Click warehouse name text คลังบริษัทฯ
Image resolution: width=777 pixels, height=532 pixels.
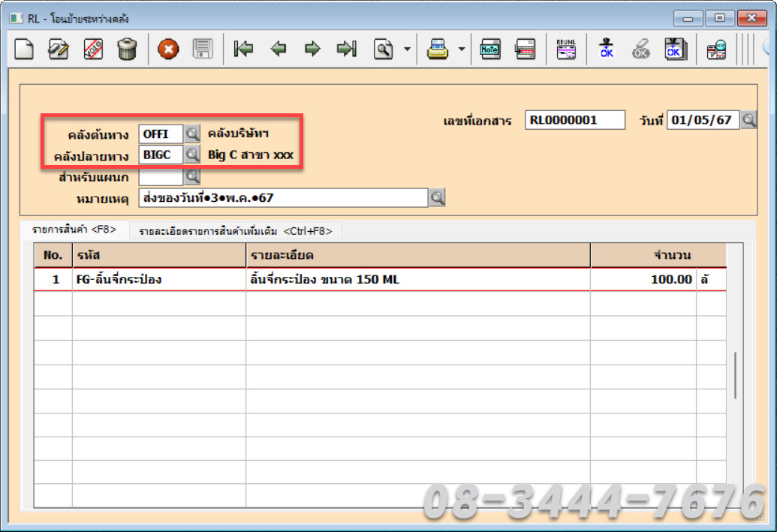pos(238,134)
